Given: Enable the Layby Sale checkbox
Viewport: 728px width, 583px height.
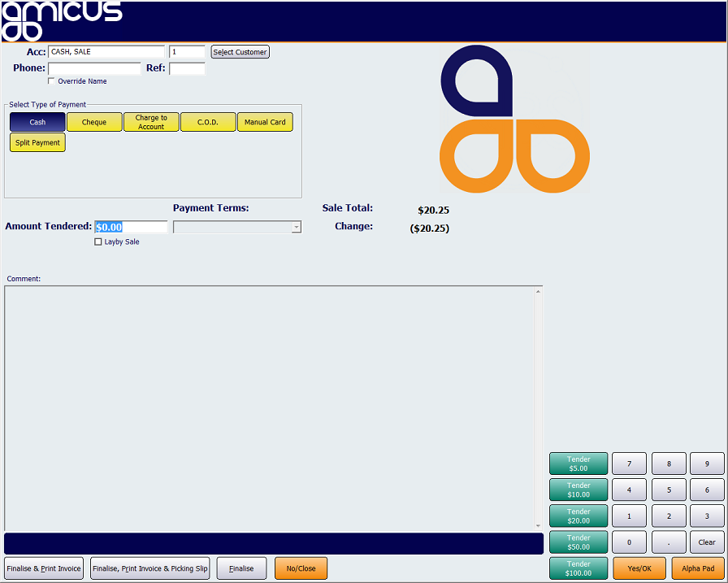Looking at the screenshot, I should [98, 242].
